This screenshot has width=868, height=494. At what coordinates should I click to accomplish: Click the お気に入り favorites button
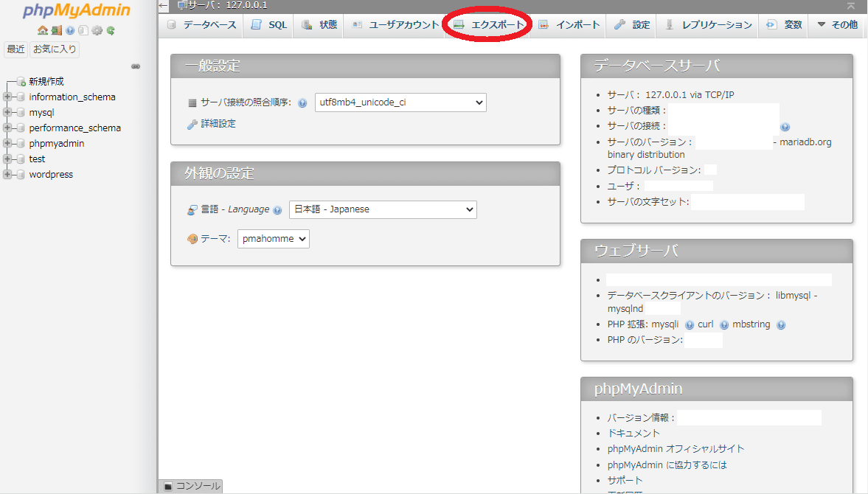[55, 49]
